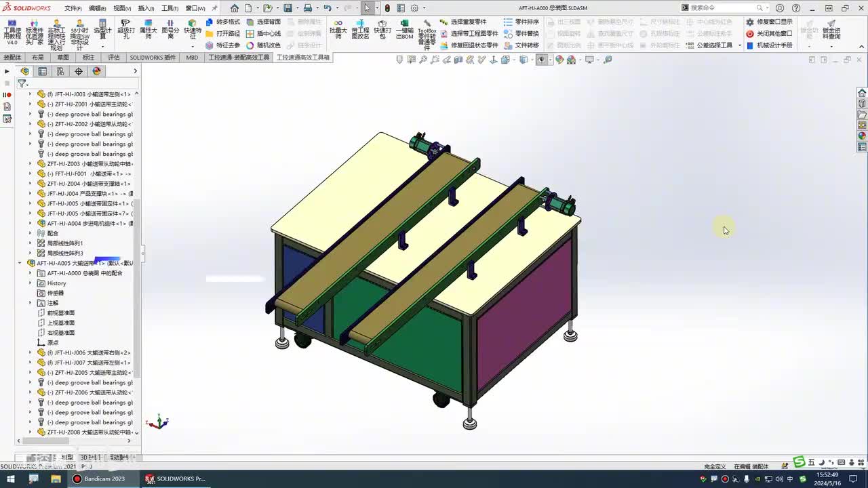
Task: Click 选择带工程图零件 button
Action: [x=469, y=33]
